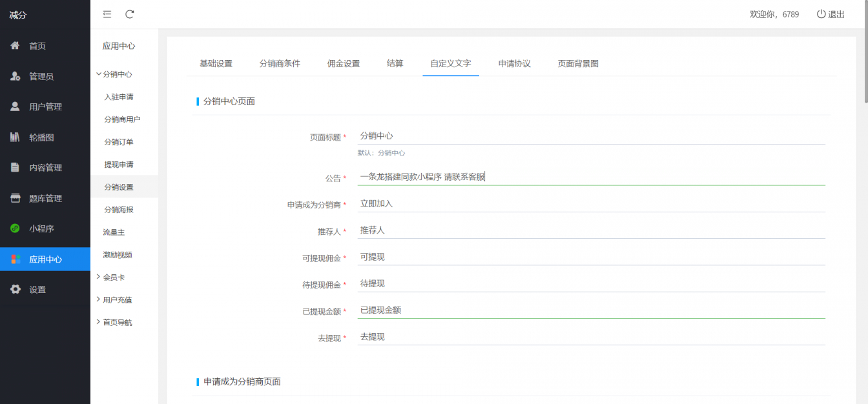Expand the 用户充值 submenu
Screen dimensions: 868x404
[x=118, y=298]
